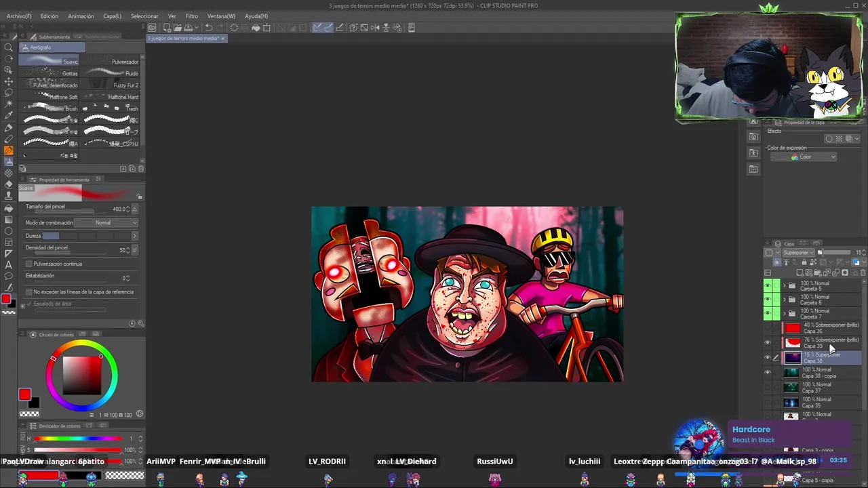This screenshot has width=868, height=488.
Task: Expand Dureza options arrow
Action: (134, 236)
